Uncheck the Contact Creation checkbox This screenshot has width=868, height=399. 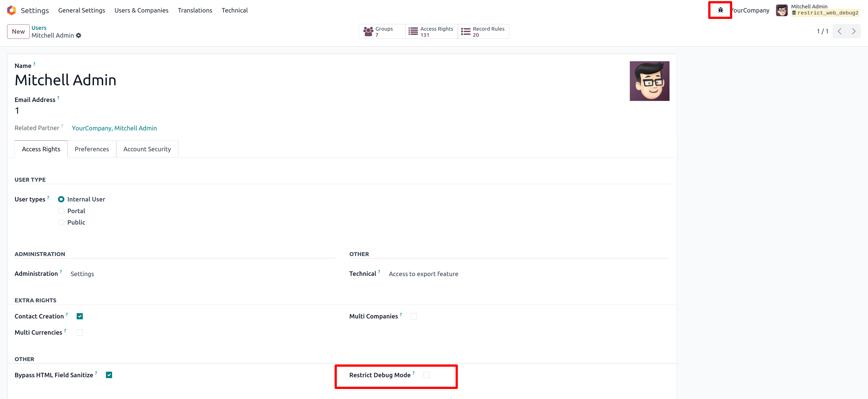click(x=79, y=316)
